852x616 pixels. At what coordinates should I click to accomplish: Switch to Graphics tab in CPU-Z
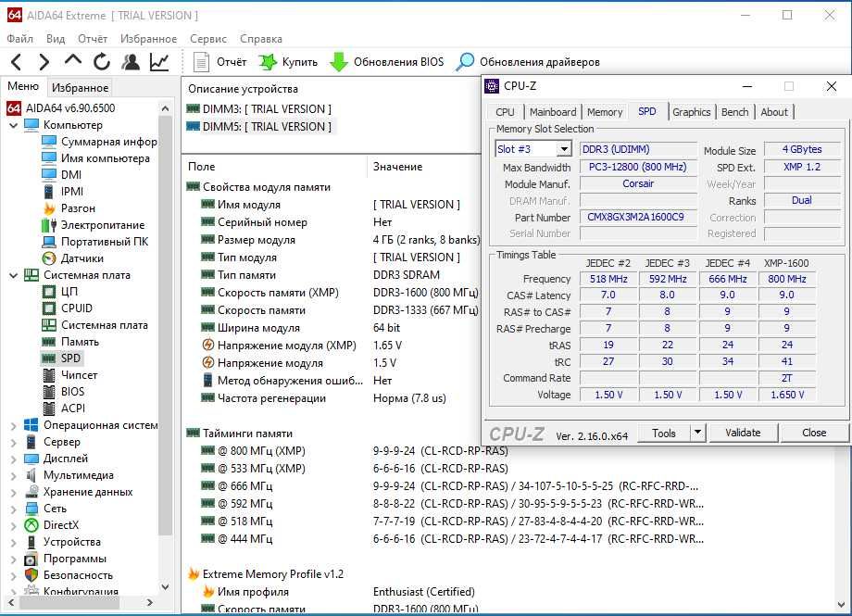(691, 112)
